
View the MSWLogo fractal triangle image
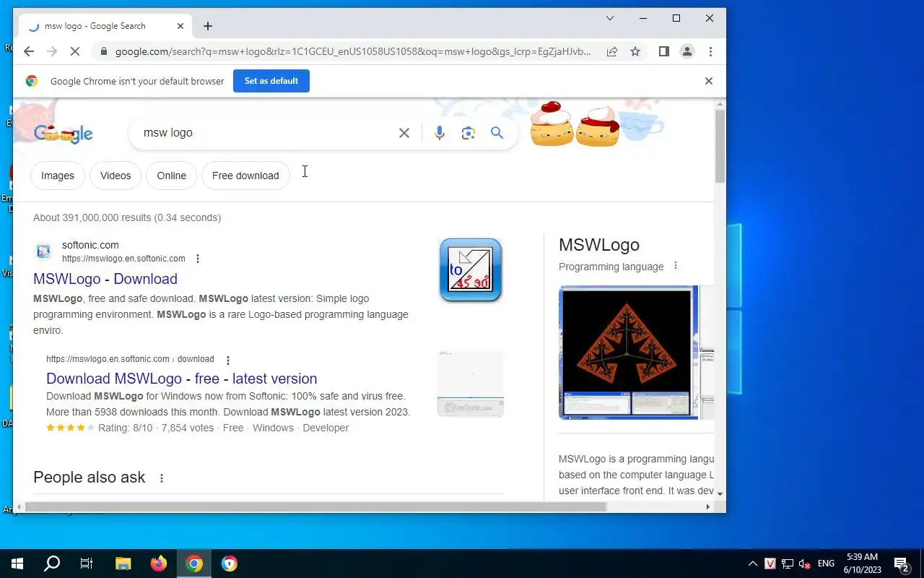(629, 353)
